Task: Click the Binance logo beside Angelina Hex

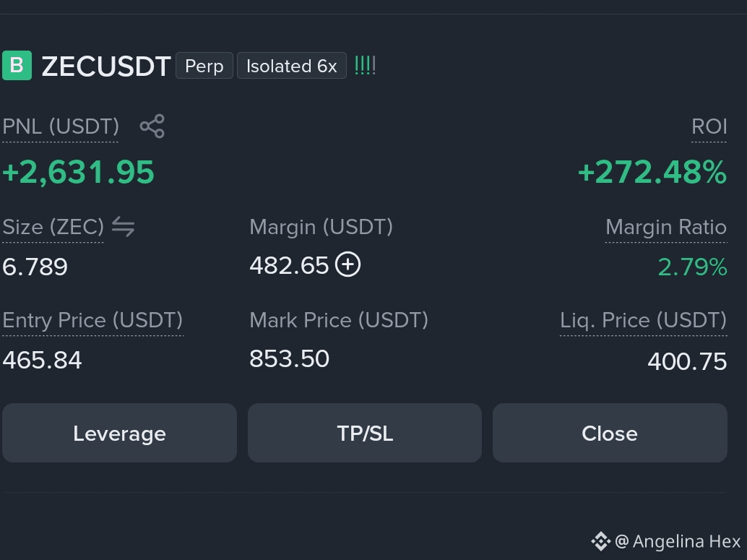Action: 600,541
